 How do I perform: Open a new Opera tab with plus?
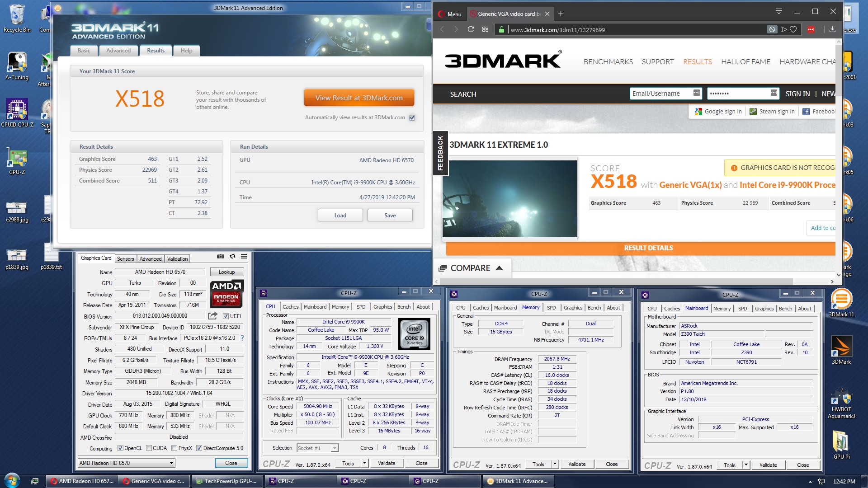(561, 14)
